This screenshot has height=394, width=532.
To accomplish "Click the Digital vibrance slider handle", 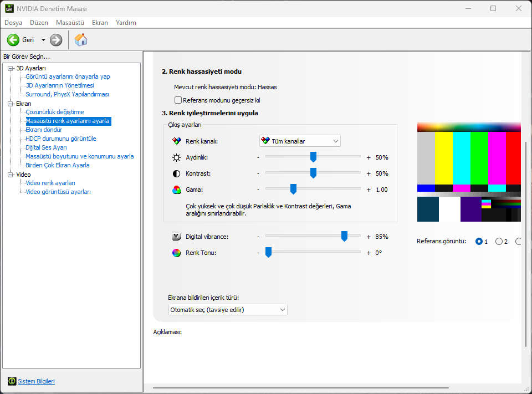I will [344, 236].
